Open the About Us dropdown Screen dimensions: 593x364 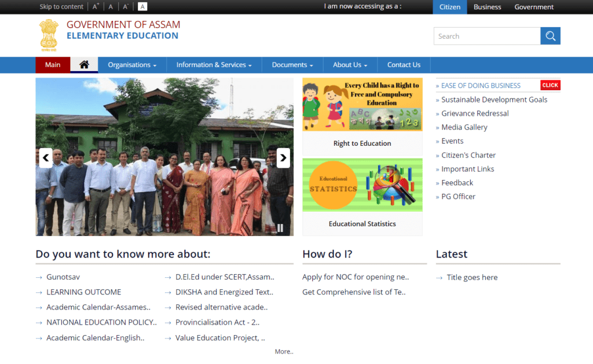[350, 64]
